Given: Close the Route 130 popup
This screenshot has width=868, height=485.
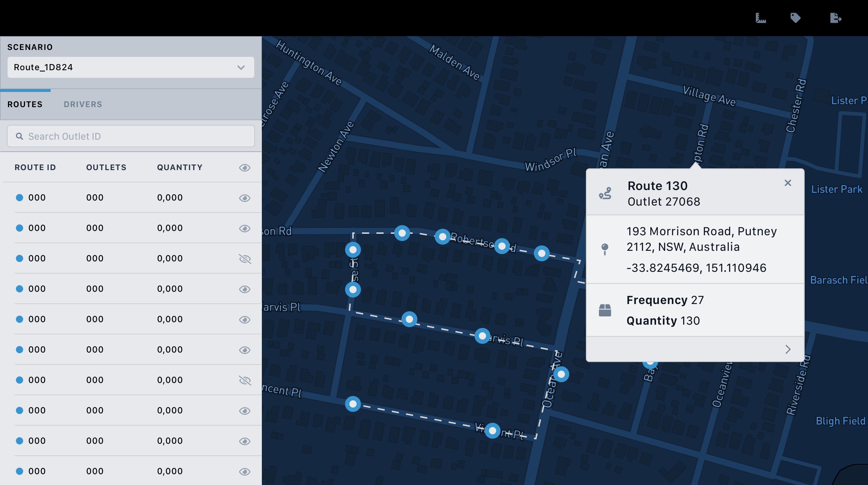Looking at the screenshot, I should pos(788,183).
